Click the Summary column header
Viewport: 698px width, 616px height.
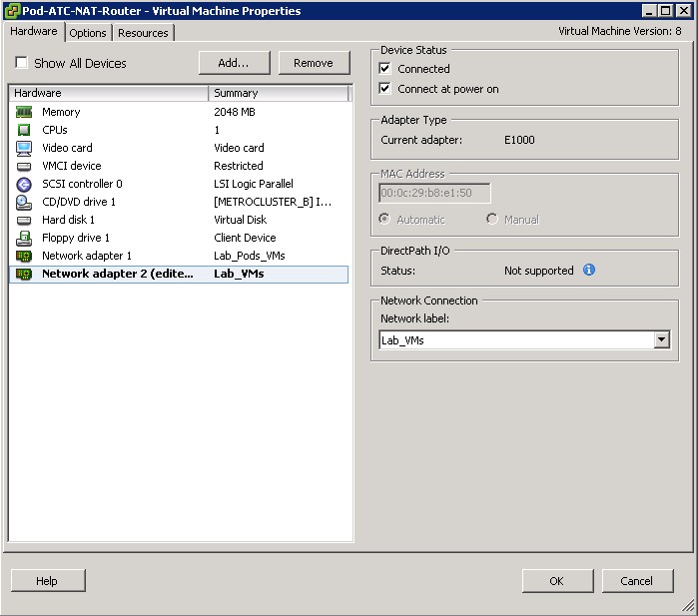(x=278, y=93)
